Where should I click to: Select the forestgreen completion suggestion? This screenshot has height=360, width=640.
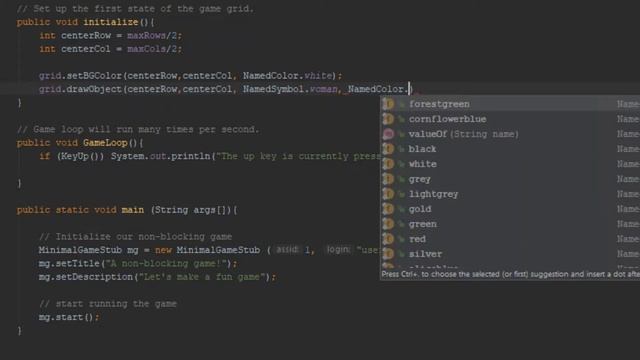point(510,104)
